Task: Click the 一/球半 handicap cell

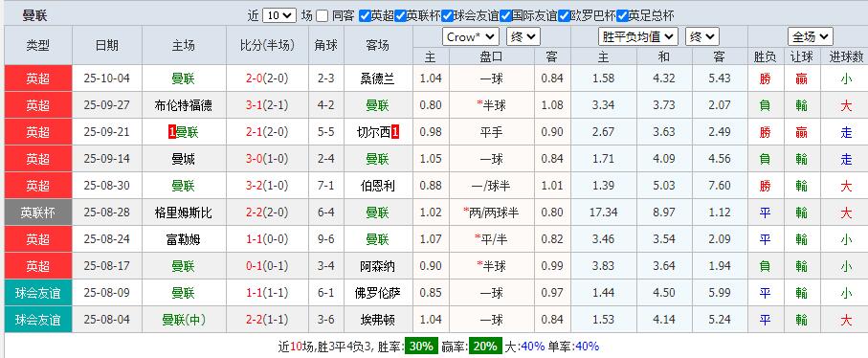Action: (x=492, y=186)
